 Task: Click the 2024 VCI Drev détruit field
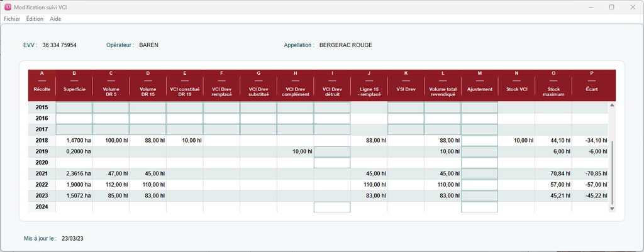[x=332, y=207]
